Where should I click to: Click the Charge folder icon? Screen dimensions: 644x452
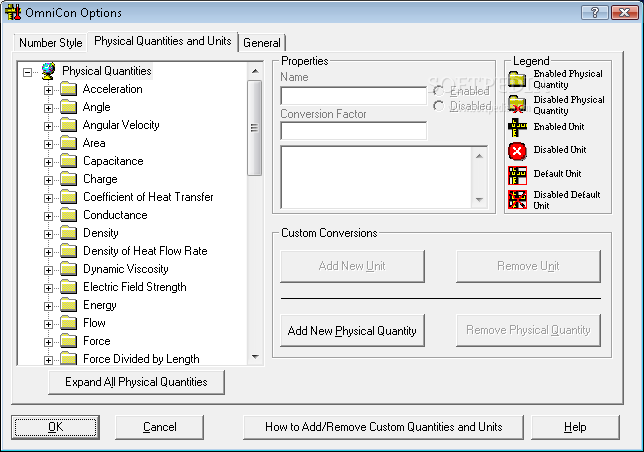[x=68, y=179]
